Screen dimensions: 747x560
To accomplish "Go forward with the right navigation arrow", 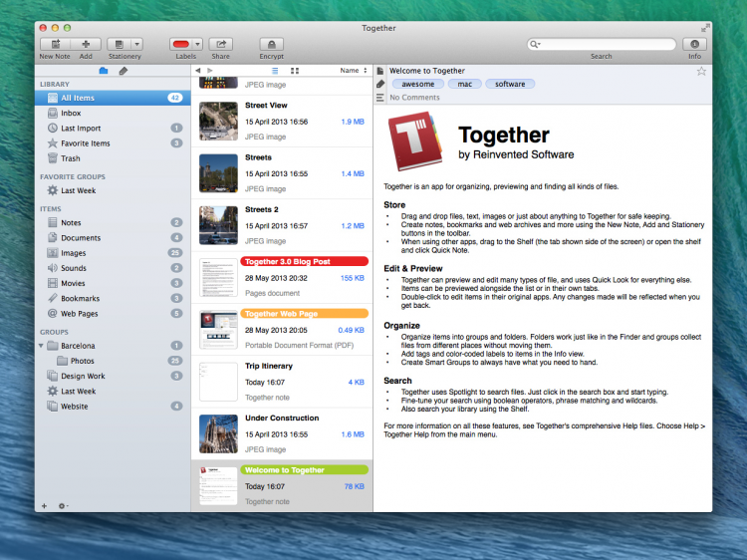I will 209,71.
